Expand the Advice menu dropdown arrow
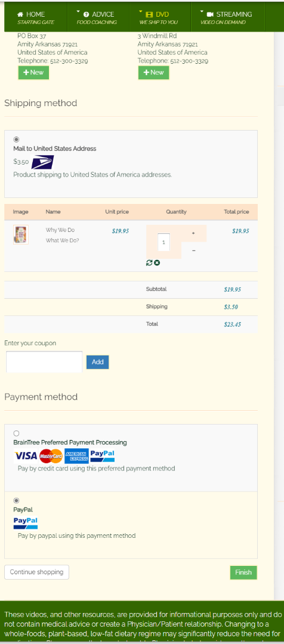This screenshot has height=644, width=284. coord(79,11)
